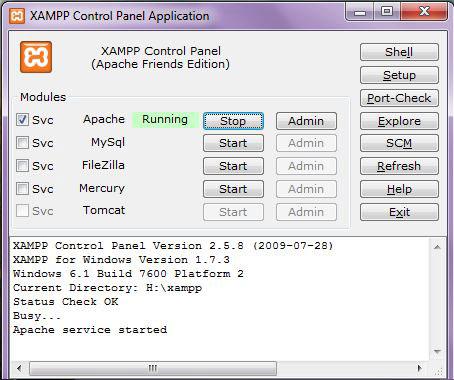Click the MySql module label

point(108,142)
